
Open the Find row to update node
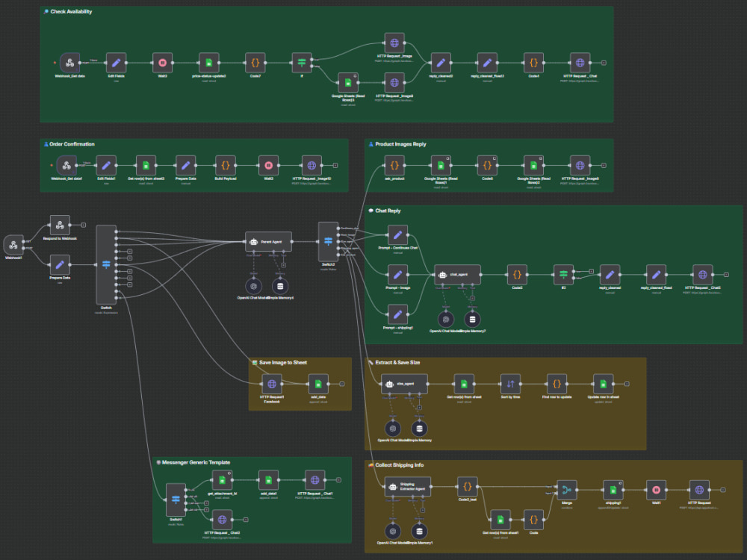click(557, 384)
